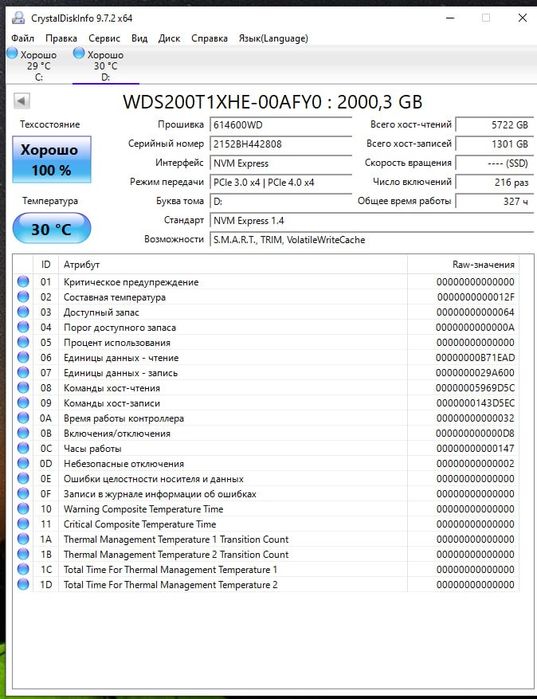537x699 pixels.
Task: Open the Язык(Language) menu
Action: (273, 38)
